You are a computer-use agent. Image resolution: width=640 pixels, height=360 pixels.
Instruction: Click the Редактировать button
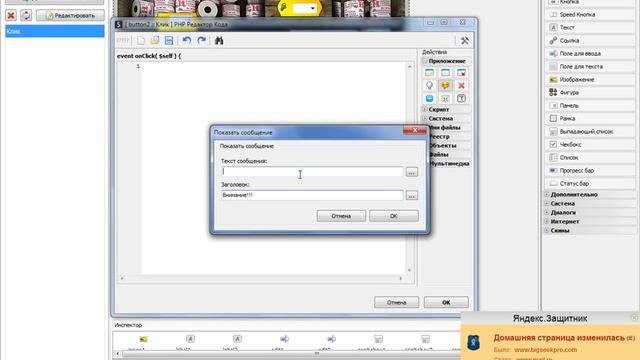click(70, 16)
